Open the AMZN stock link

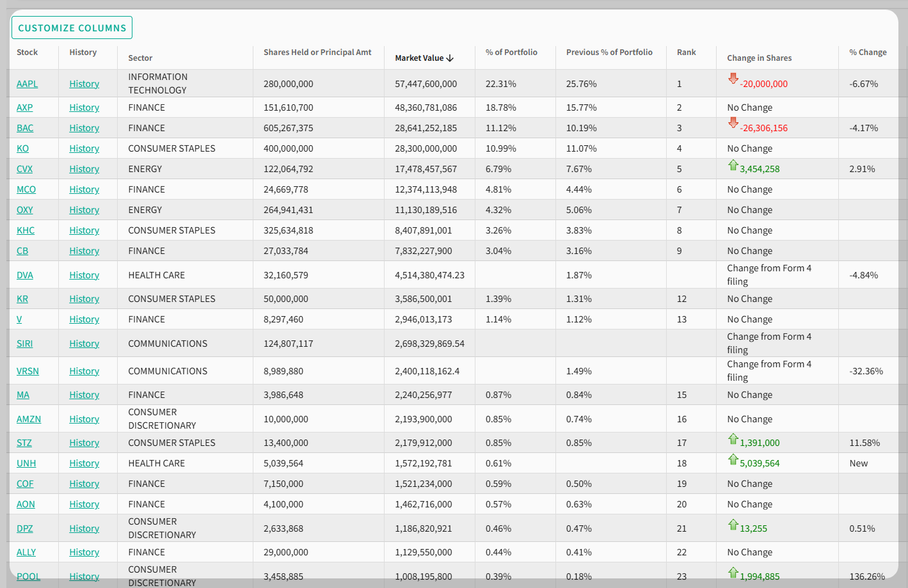[x=29, y=419]
